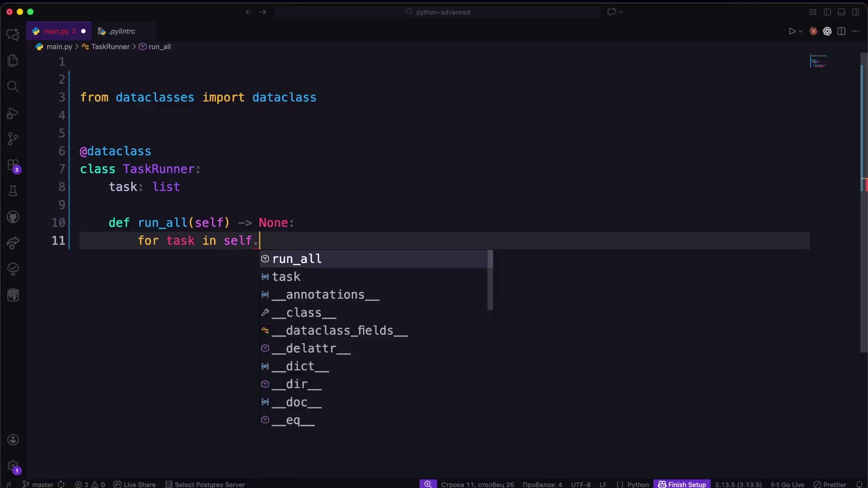Viewport: 868px width, 488px height.
Task: Select __dataclass_fields__ suggestion
Action: point(373,330)
